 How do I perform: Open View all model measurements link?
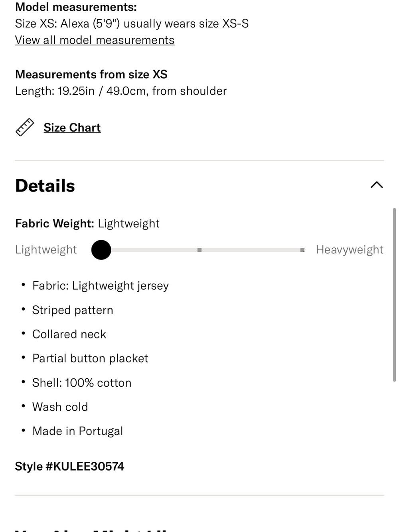[x=95, y=40]
